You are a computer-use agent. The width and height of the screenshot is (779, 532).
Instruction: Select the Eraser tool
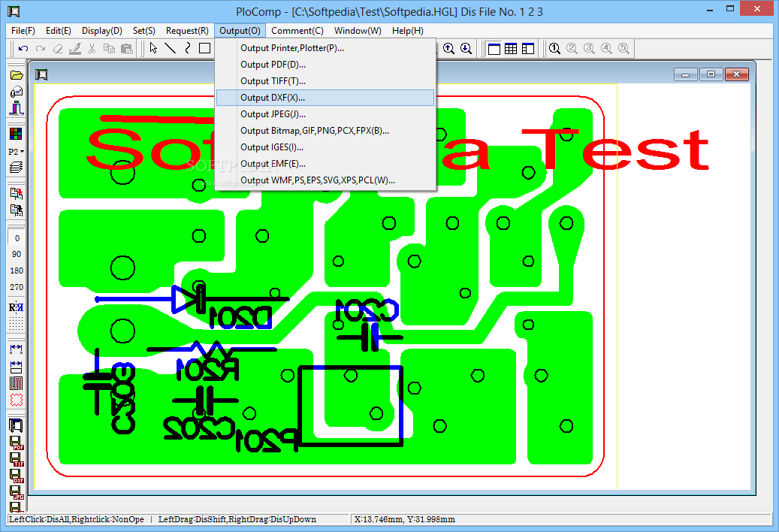pyautogui.click(x=58, y=49)
